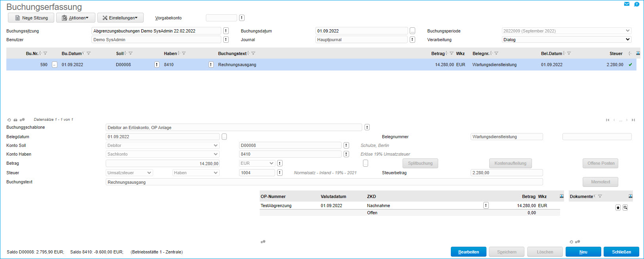Expand the Steuer Haben side dropdown

(x=216, y=173)
